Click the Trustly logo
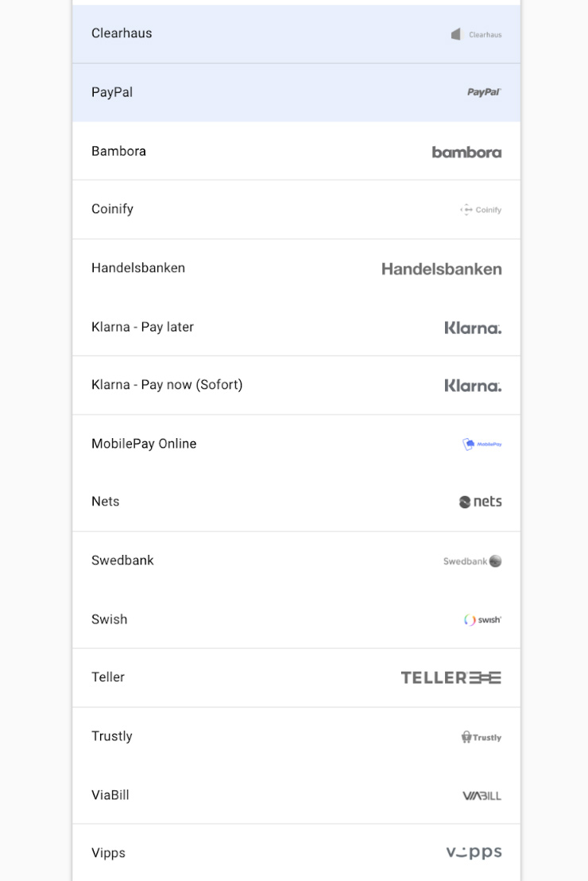 tap(482, 737)
